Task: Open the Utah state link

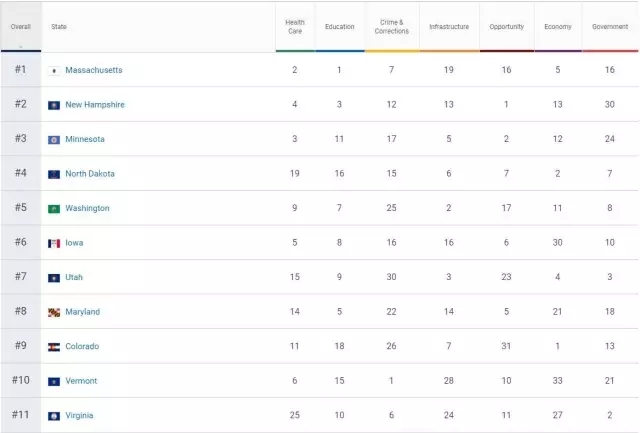Action: pos(74,278)
